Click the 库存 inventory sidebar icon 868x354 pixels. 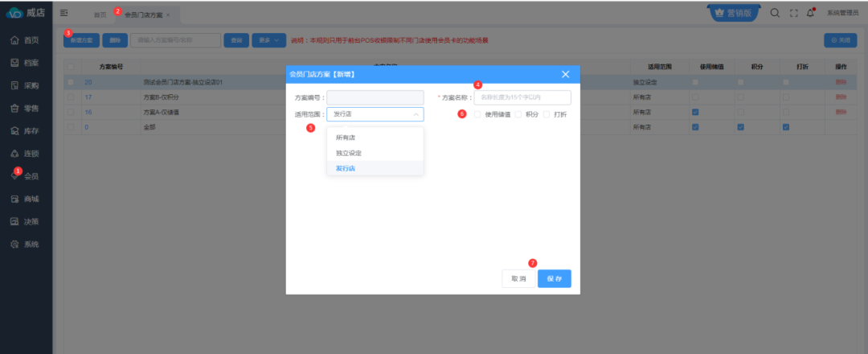[14, 130]
